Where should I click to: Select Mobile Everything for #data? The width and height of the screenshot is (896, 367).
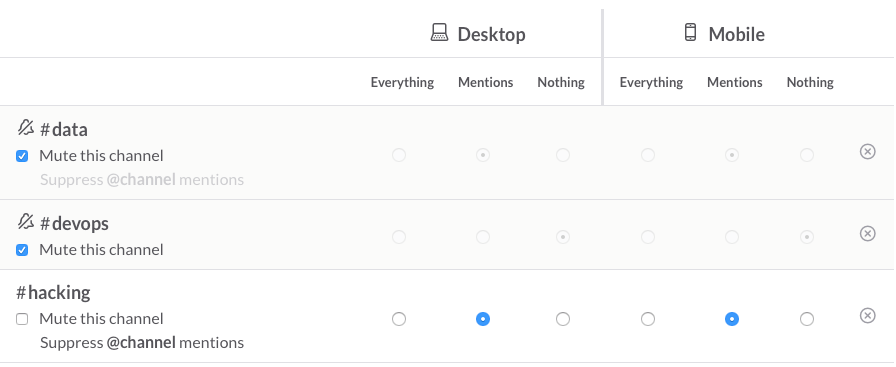tap(647, 155)
